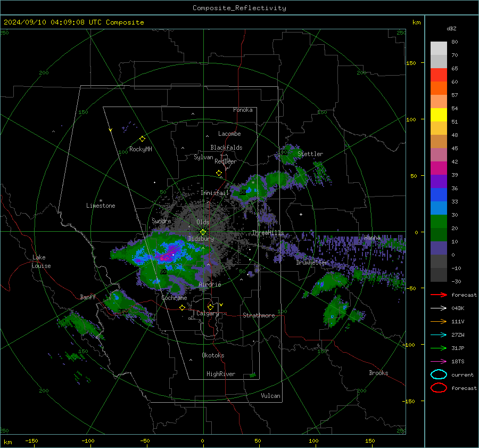
Task: Click the Composite_Reflectivity title
Action: coord(240,8)
